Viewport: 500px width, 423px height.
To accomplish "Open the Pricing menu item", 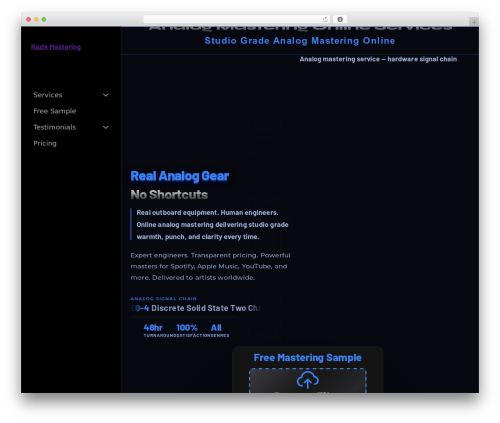I will (x=45, y=143).
